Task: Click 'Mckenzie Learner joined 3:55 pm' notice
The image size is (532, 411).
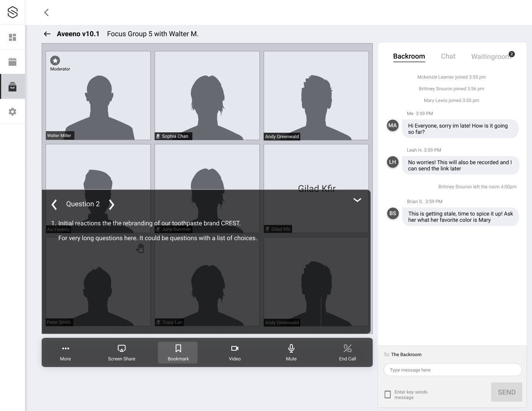Action: [451, 77]
